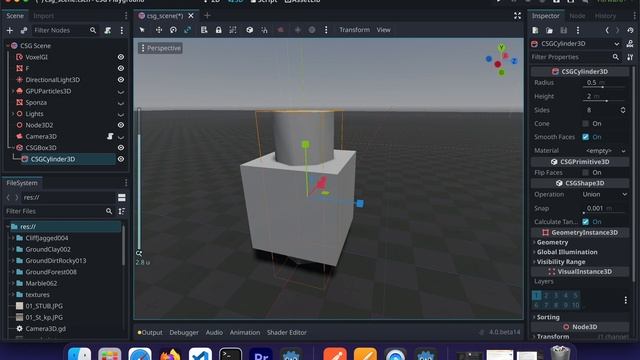Viewport: 640px width, 360px height.
Task: Toggle visibility of Node3D2
Action: click(x=121, y=125)
